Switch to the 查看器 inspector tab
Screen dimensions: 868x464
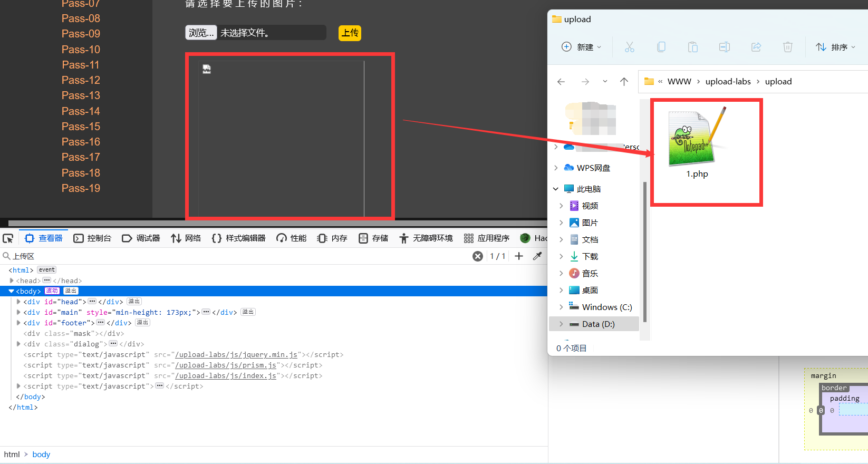click(44, 238)
